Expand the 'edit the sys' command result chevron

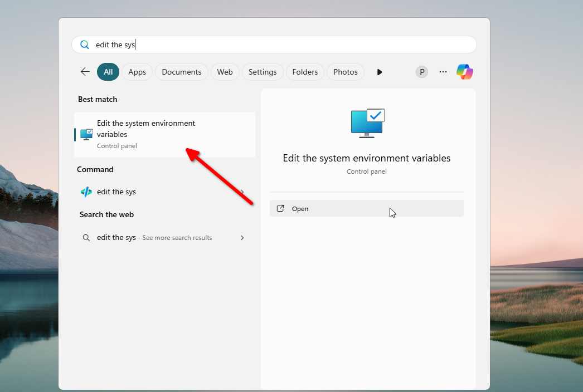242,192
